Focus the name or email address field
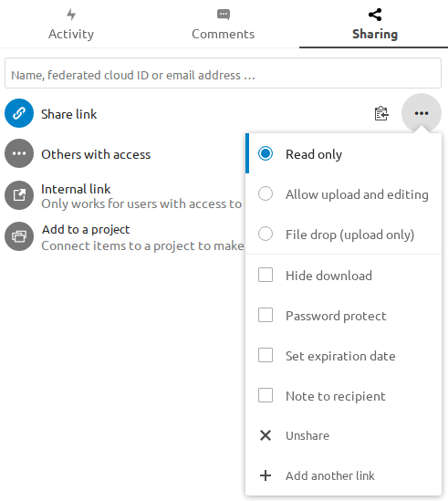 [223, 73]
